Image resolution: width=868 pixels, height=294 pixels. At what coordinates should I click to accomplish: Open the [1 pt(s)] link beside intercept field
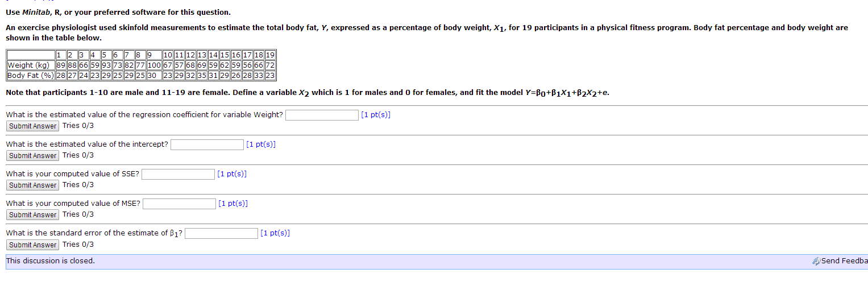point(261,144)
